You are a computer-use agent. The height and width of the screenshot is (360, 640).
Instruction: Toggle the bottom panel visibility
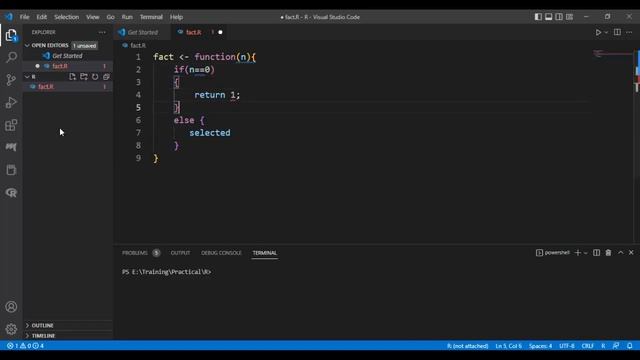coord(549,17)
